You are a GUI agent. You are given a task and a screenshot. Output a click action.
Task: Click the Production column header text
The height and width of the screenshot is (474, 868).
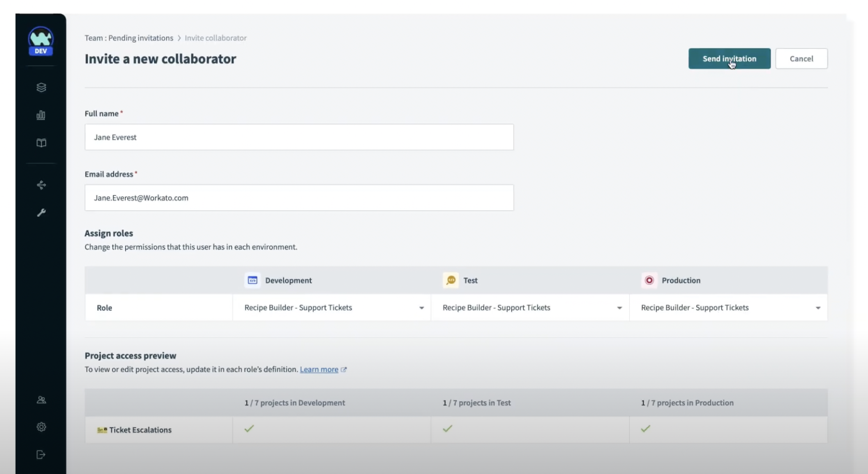click(681, 280)
